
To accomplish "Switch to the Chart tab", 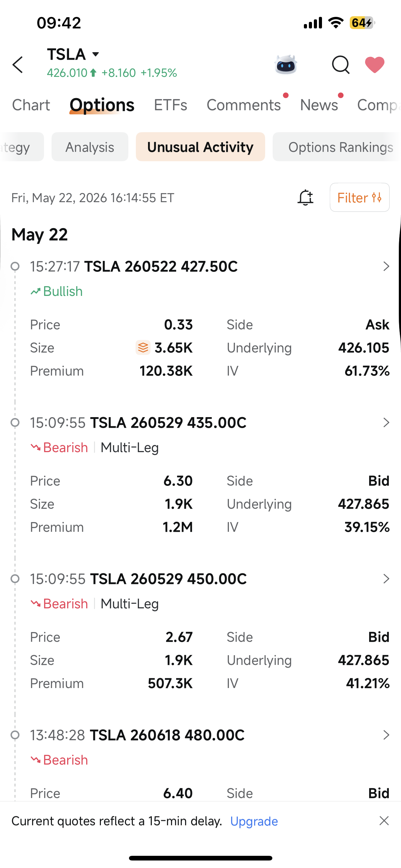I will click(x=31, y=105).
